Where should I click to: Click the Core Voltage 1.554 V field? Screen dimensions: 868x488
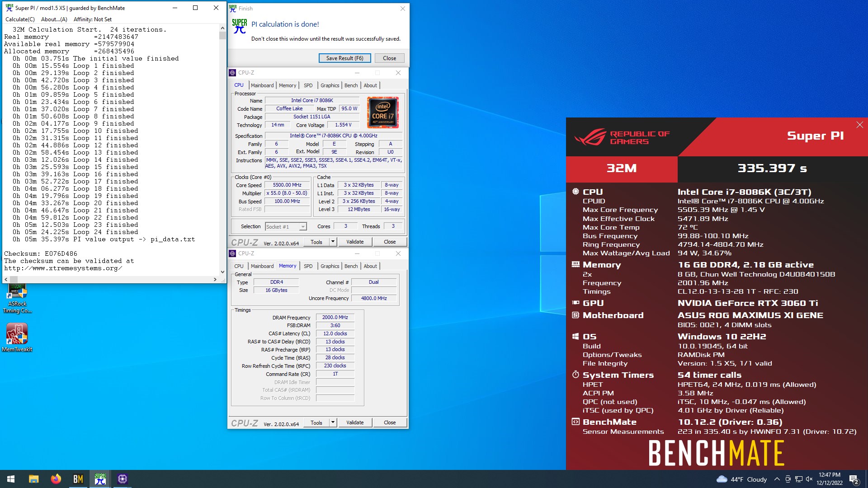[x=343, y=125]
